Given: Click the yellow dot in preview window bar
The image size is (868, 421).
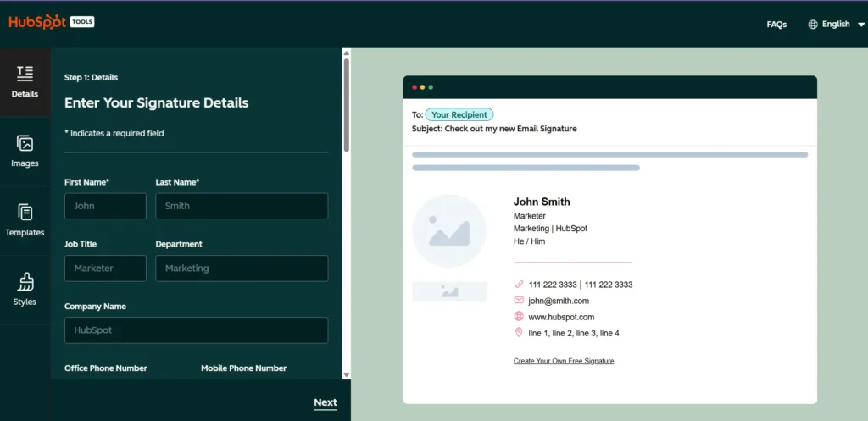Looking at the screenshot, I should coord(422,87).
